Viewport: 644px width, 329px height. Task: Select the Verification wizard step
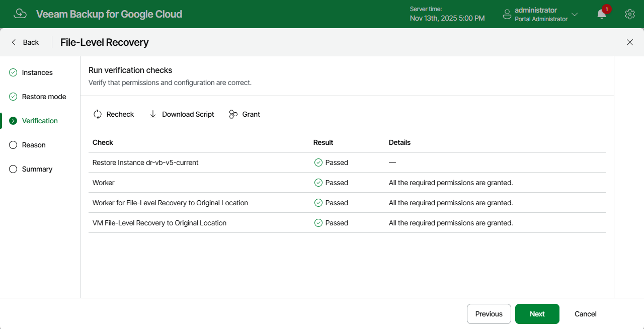(x=40, y=121)
